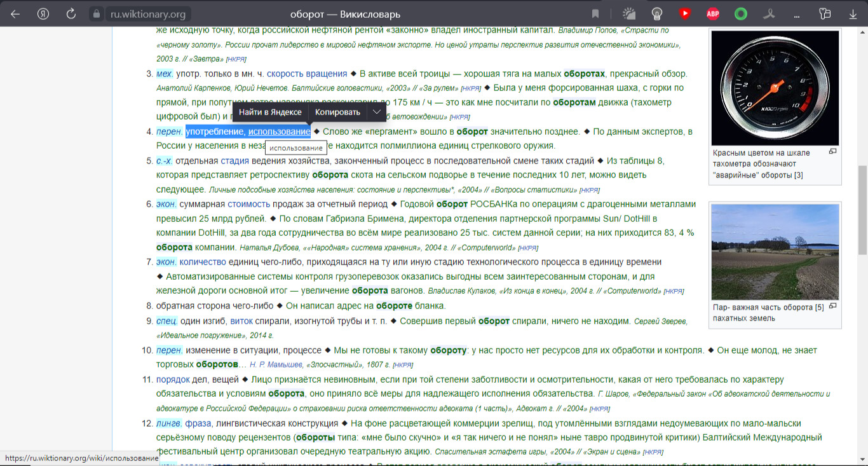Open the selection popup's dropdown chevron

point(377,112)
